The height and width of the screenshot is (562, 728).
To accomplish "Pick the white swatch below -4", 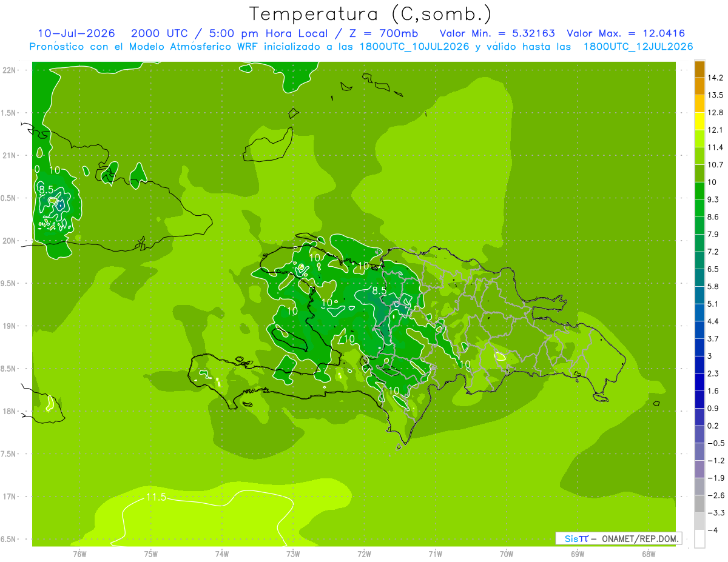I will coord(699,538).
